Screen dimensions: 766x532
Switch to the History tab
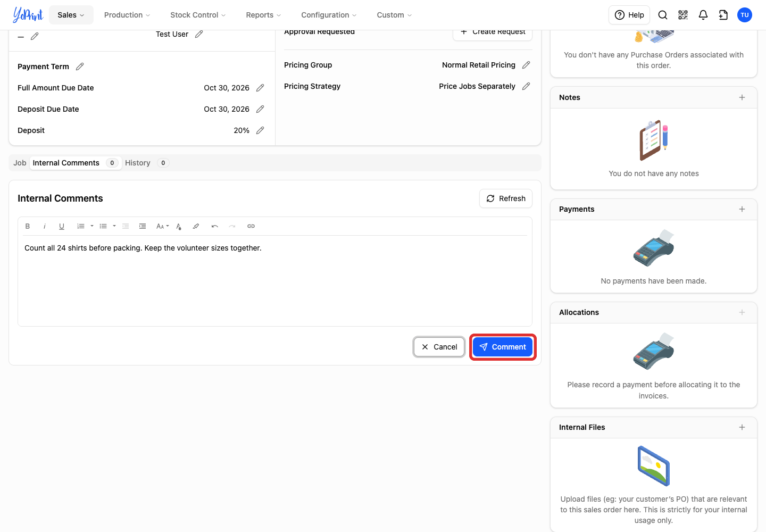click(x=146, y=163)
